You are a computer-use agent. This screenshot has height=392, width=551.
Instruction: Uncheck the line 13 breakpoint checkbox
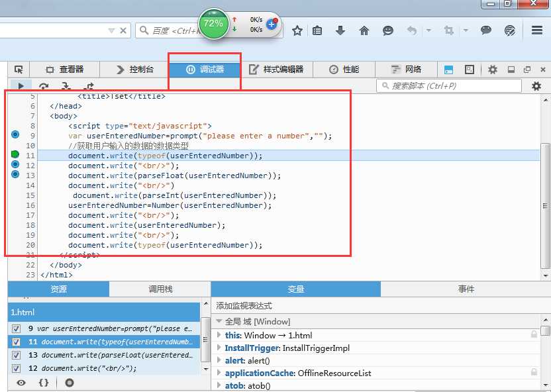[16, 355]
